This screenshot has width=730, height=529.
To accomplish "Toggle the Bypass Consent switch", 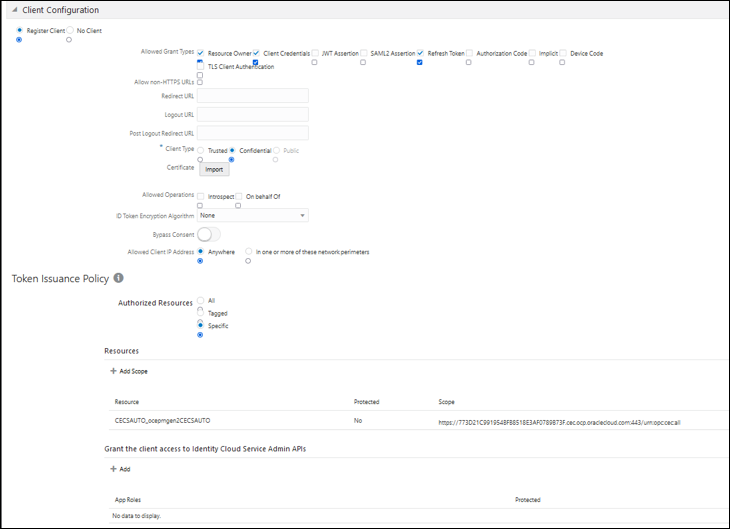I will [209, 234].
